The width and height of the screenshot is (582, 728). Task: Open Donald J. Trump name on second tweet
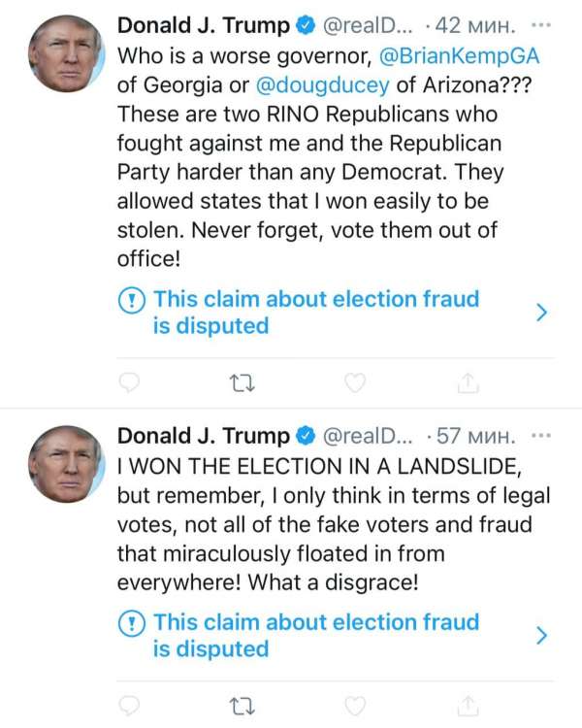(x=203, y=434)
